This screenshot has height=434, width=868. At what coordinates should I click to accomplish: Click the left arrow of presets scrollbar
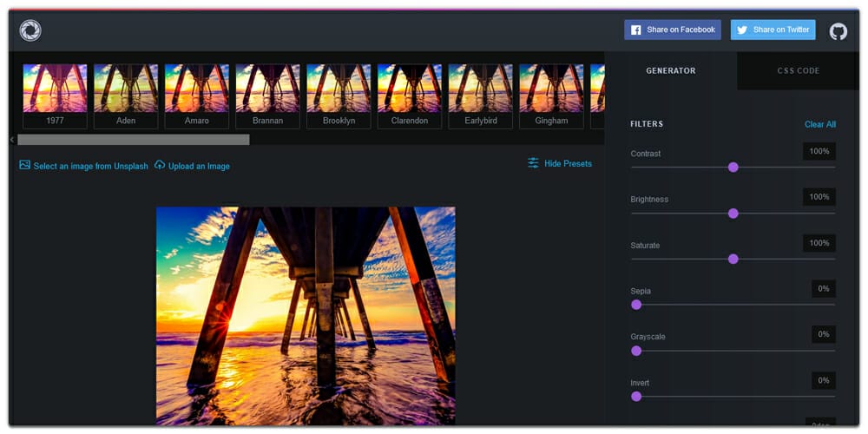tap(12, 140)
